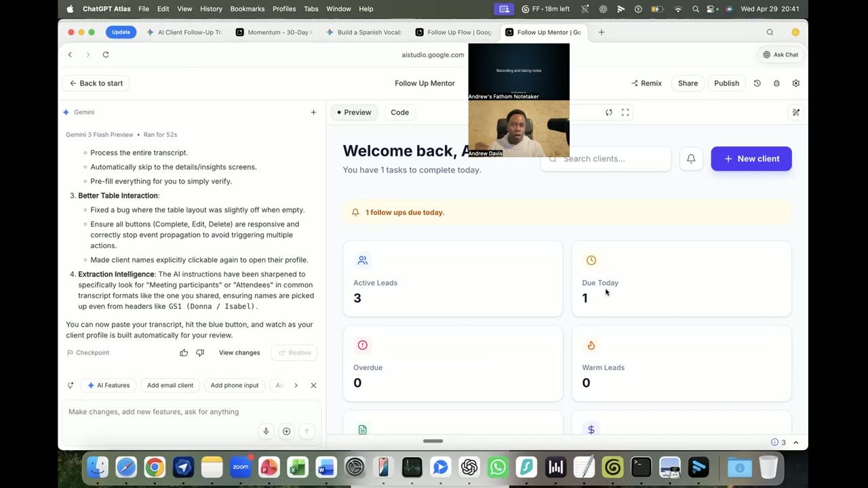Open the Build a Spanish Vocab browser tab

363,32
